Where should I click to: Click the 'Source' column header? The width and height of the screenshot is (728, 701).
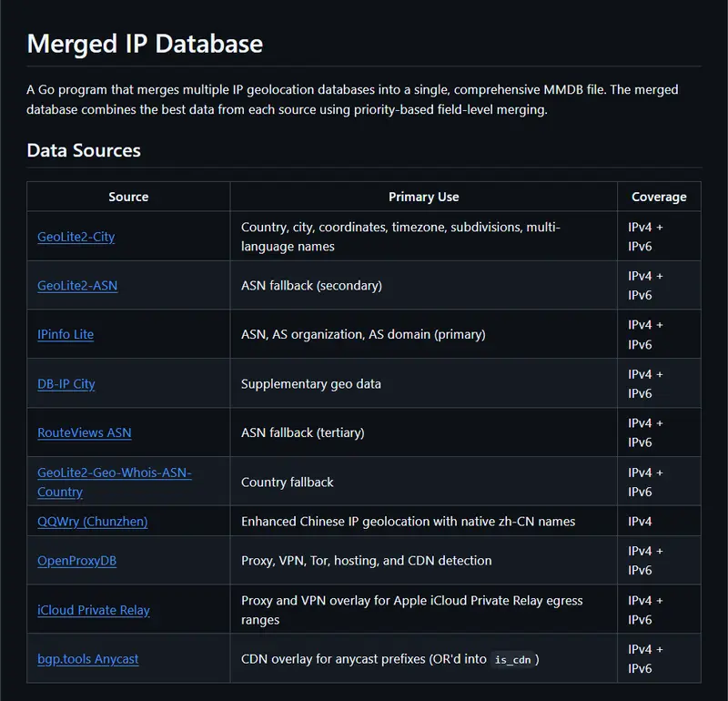click(x=128, y=197)
